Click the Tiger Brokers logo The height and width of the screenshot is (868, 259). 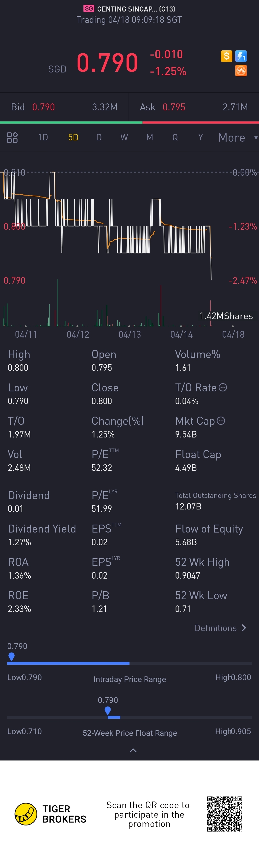click(26, 814)
